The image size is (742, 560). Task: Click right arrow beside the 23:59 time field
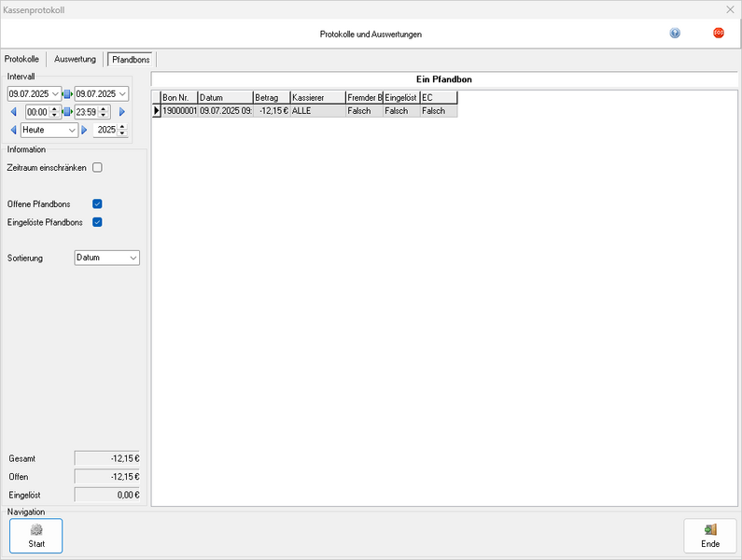121,112
